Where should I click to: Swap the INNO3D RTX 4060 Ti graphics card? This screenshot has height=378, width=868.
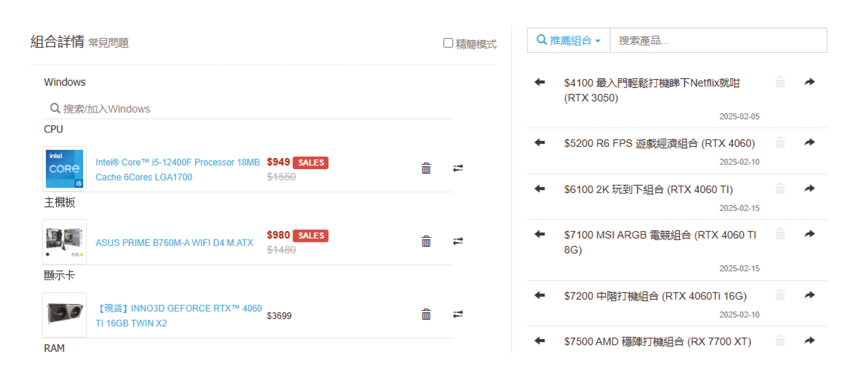[x=458, y=314]
